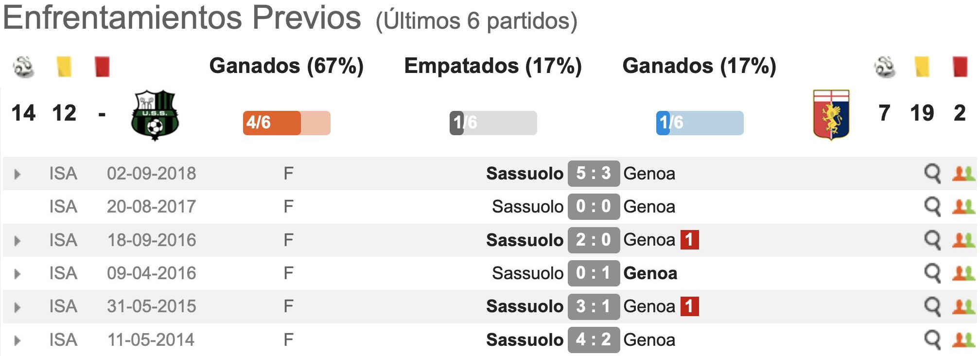Open magnifier for the 18-09-2016 match
Viewport: 980px width, 356px height.
[932, 240]
